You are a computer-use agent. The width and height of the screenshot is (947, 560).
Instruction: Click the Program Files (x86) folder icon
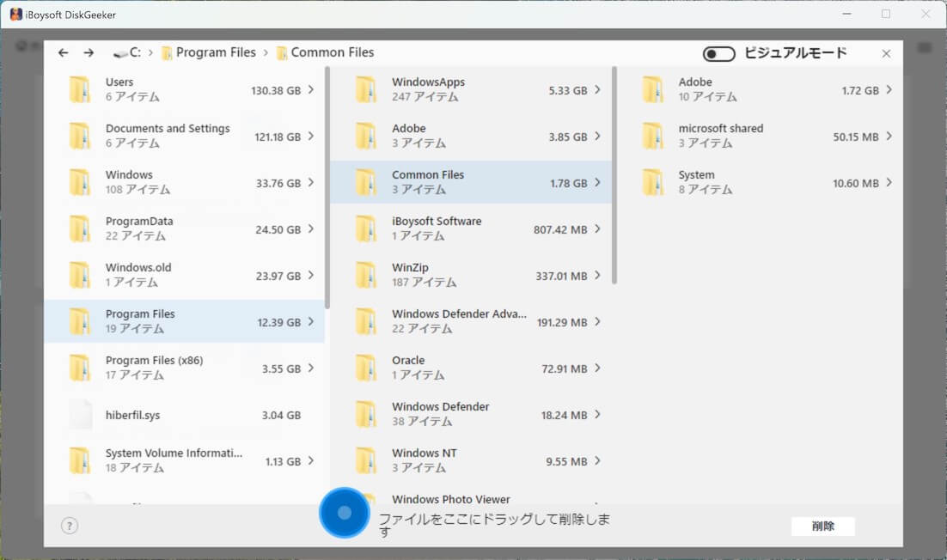click(80, 368)
